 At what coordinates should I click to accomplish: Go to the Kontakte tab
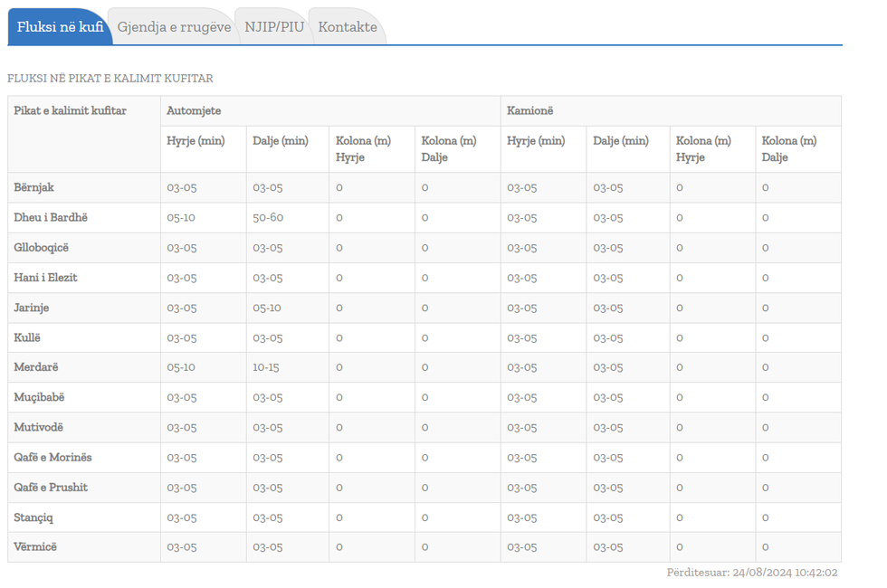coord(348,27)
